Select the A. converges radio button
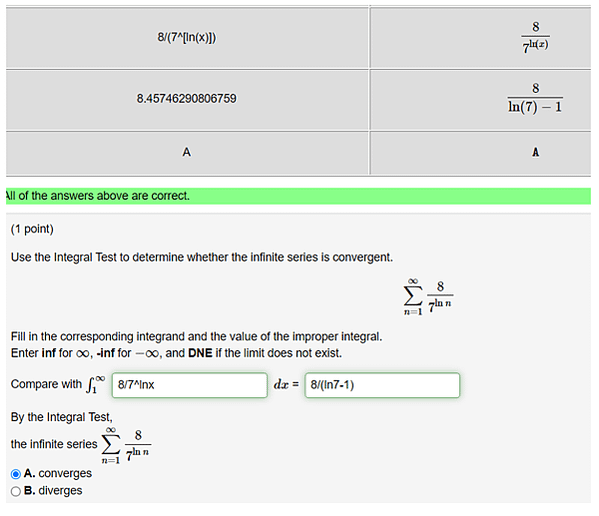 click(x=16, y=474)
